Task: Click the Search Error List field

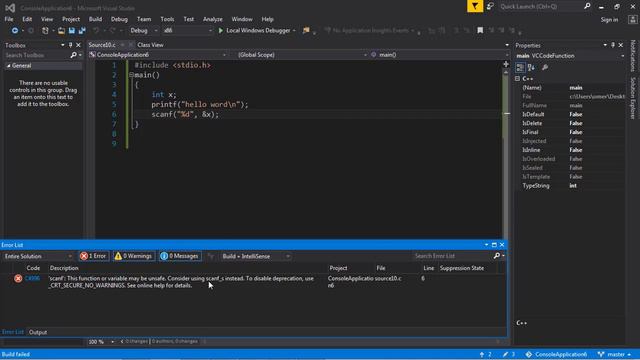Action: (x=452, y=256)
